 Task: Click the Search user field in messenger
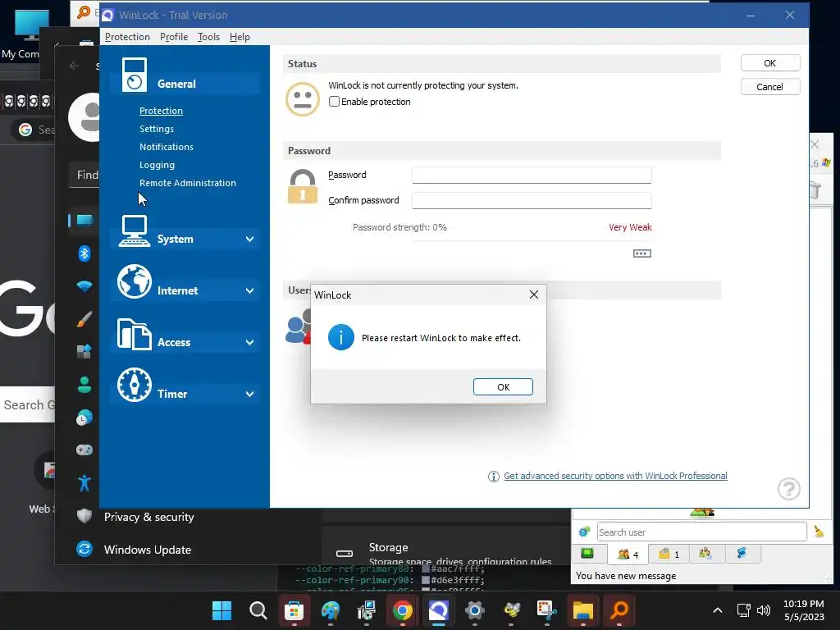(701, 532)
